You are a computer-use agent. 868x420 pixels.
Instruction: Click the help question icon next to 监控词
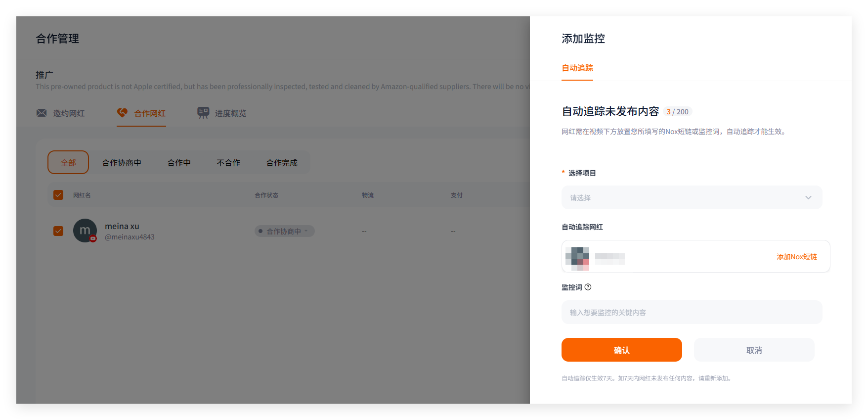(x=588, y=287)
